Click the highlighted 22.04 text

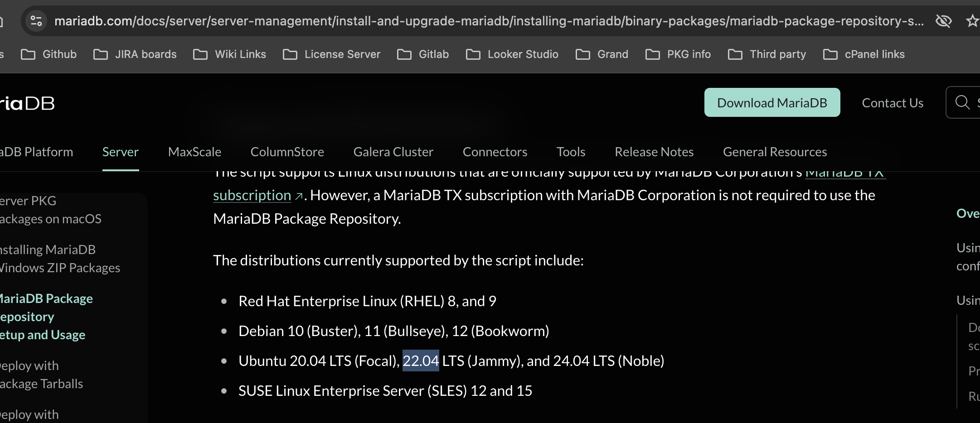pos(421,361)
